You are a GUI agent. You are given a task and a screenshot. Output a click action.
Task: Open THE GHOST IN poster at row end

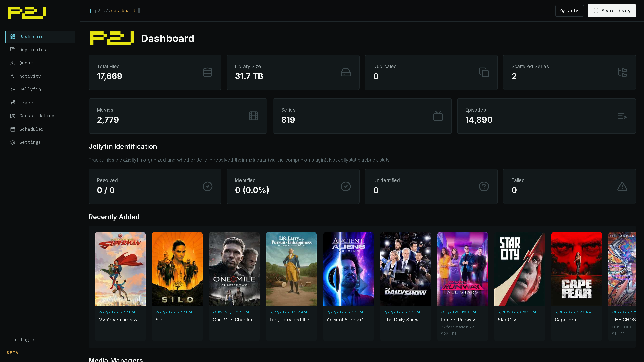point(622,269)
